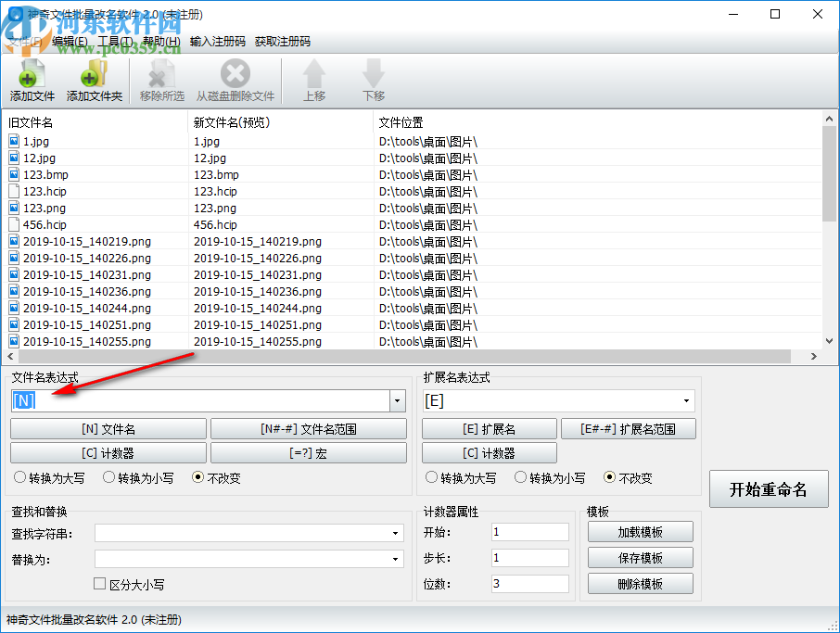
Task: Choose filename 转换为大写 (uppercase) radio button
Action: (x=19, y=476)
